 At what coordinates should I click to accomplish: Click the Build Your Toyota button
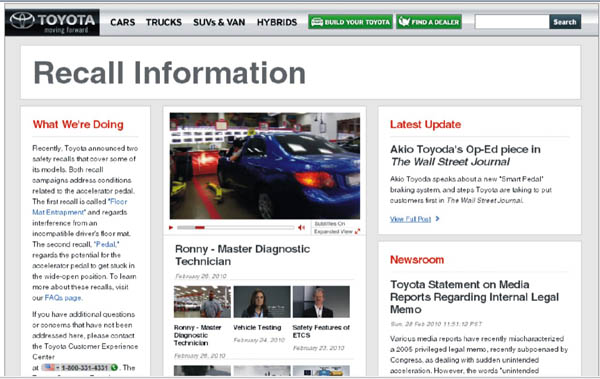pyautogui.click(x=351, y=22)
